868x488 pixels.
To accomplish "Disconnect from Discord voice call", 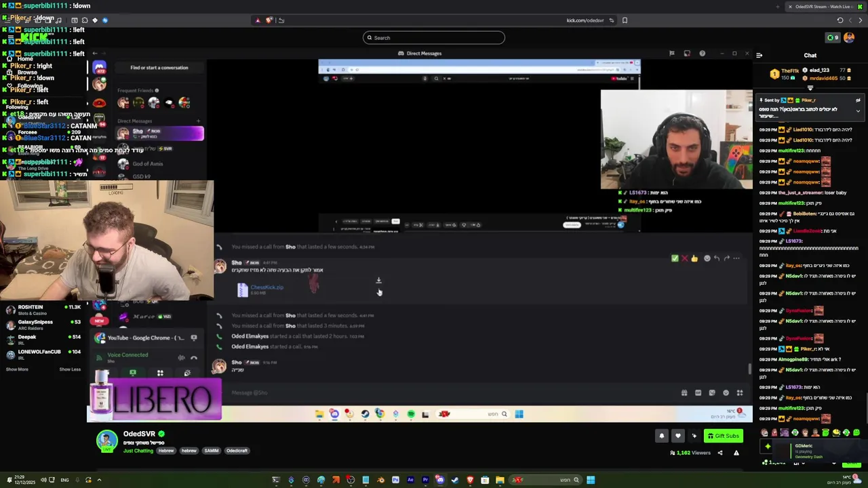I will point(194,357).
